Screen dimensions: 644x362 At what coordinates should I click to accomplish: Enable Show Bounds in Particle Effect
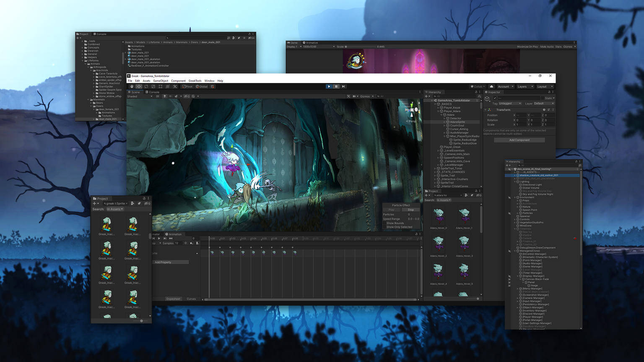pos(384,223)
